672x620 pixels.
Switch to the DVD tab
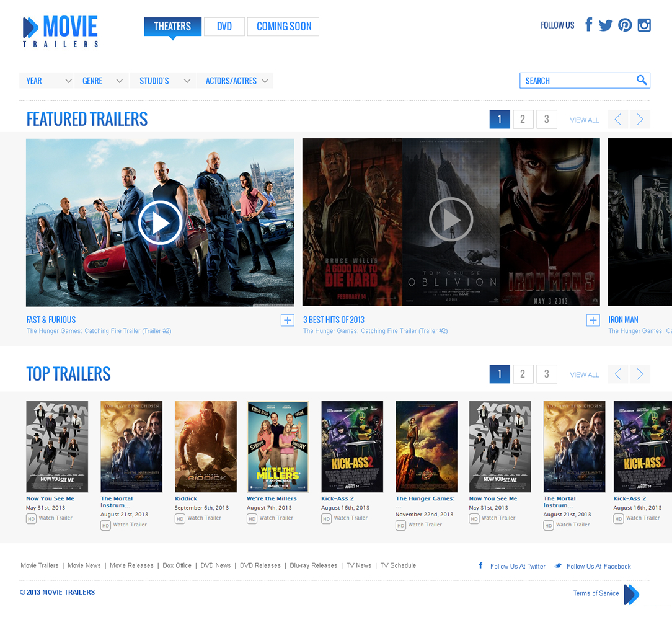(224, 27)
